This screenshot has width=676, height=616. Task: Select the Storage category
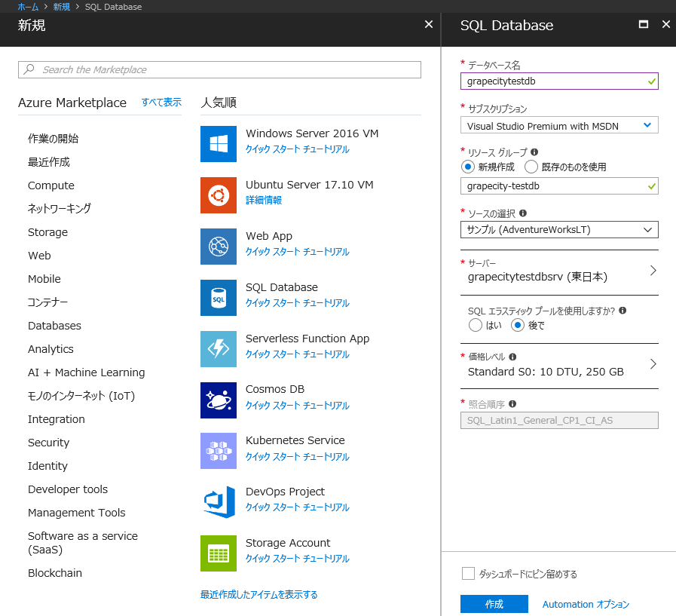tap(47, 232)
